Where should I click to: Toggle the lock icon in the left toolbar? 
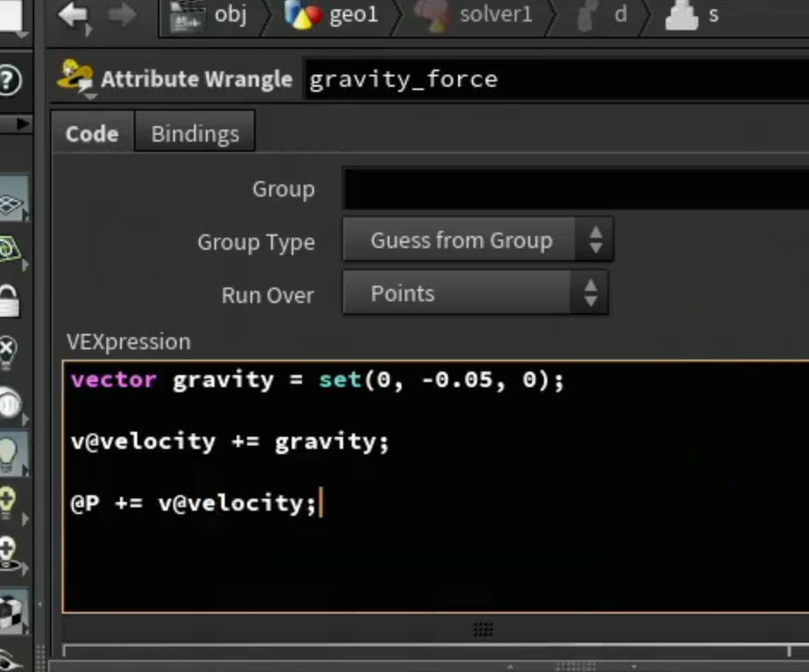[x=9, y=302]
